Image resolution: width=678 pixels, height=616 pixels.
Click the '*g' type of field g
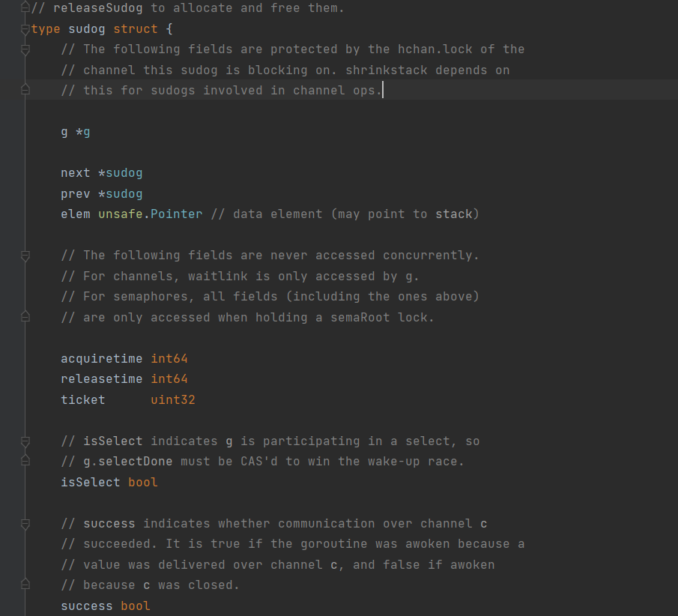click(83, 132)
